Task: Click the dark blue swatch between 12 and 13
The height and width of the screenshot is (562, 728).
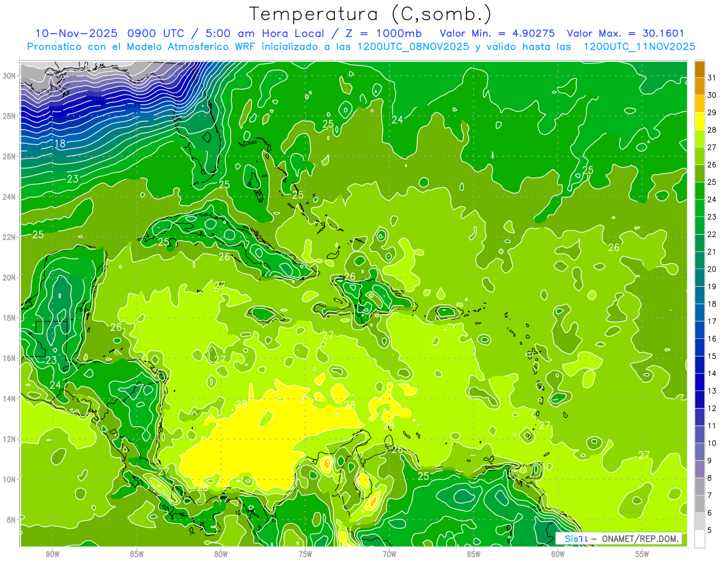Action: tap(699, 400)
